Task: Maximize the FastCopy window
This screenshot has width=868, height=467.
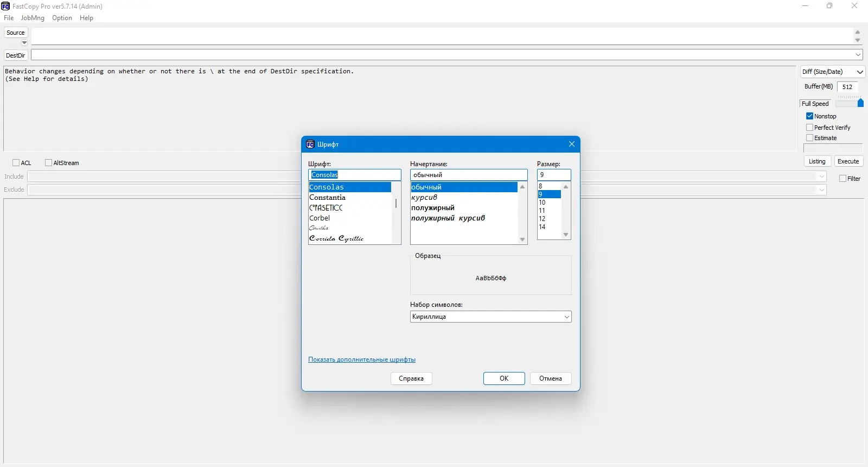Action: [829, 6]
